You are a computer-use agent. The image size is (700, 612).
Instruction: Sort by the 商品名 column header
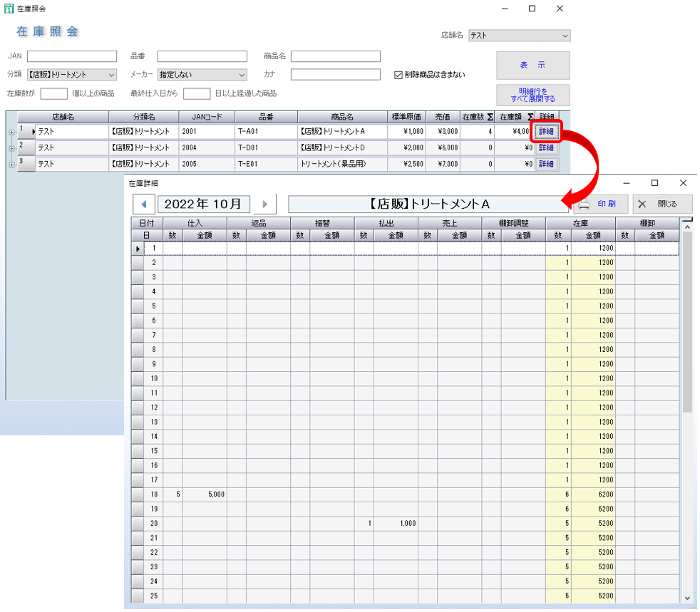point(342,117)
